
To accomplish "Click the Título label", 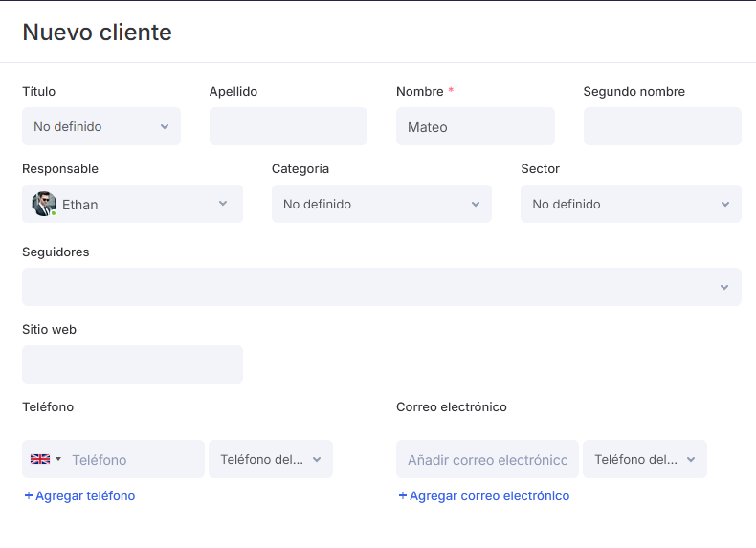I will (38, 91).
